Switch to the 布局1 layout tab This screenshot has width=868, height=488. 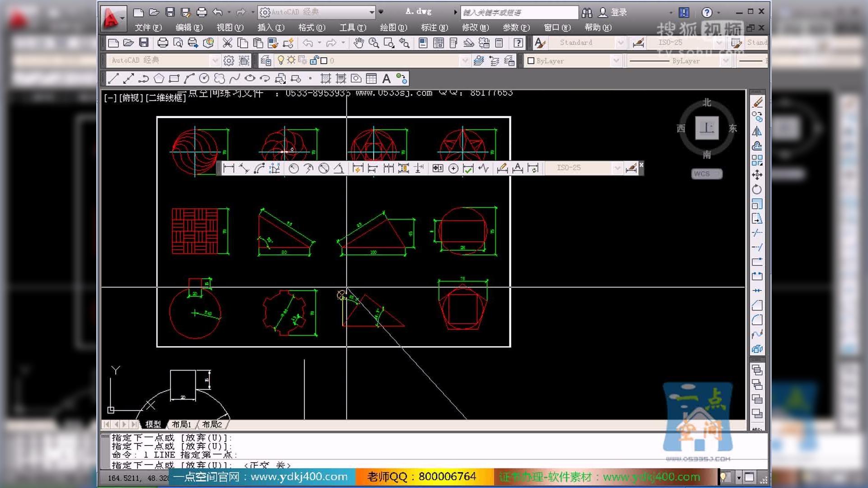181,424
